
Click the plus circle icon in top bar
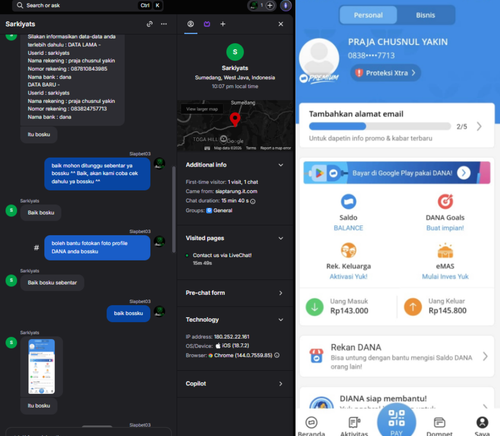pyautogui.click(x=270, y=5)
